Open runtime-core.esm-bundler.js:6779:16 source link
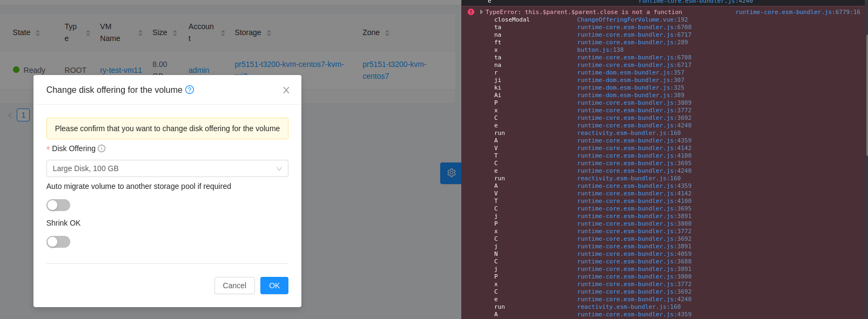Image resolution: width=868 pixels, height=319 pixels. pyautogui.click(x=798, y=12)
